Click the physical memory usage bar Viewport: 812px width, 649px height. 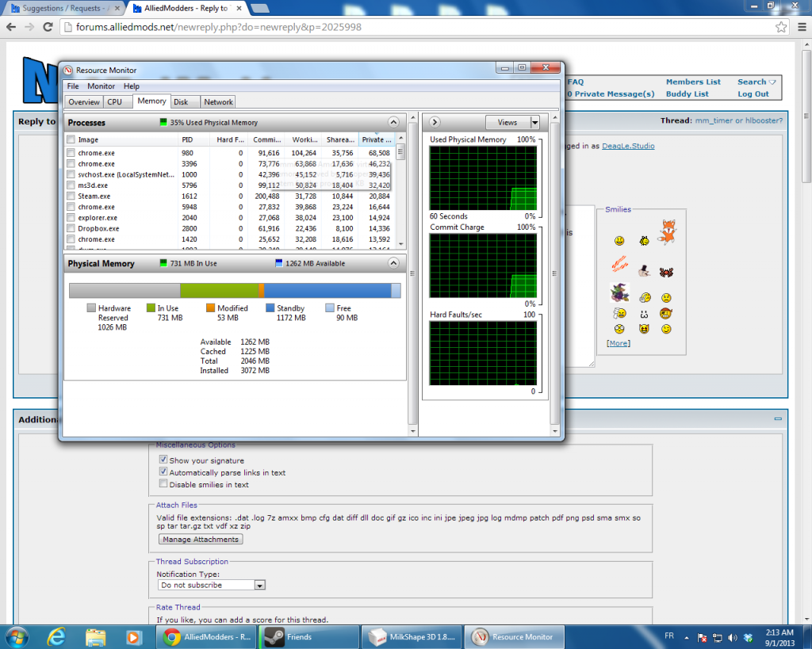[x=235, y=290]
